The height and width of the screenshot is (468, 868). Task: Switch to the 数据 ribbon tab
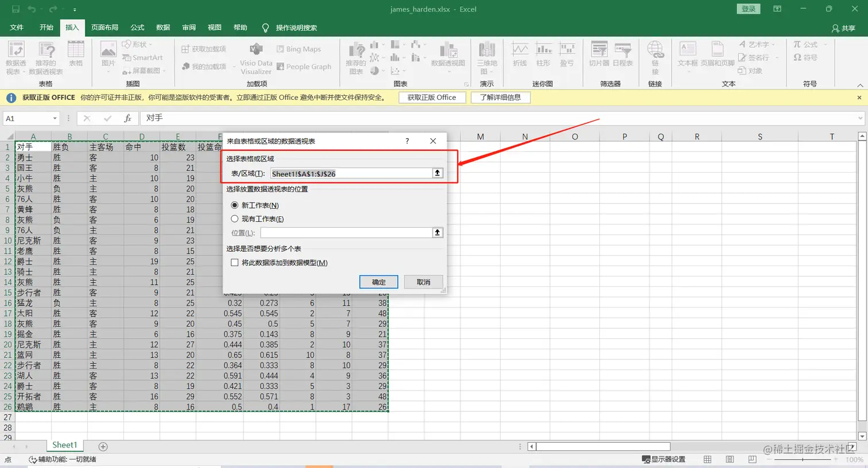(162, 27)
